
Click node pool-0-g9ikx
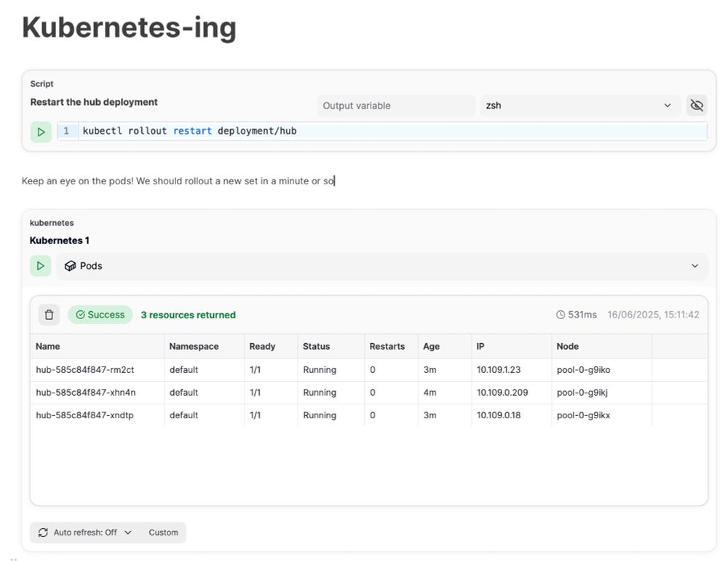[x=584, y=415]
